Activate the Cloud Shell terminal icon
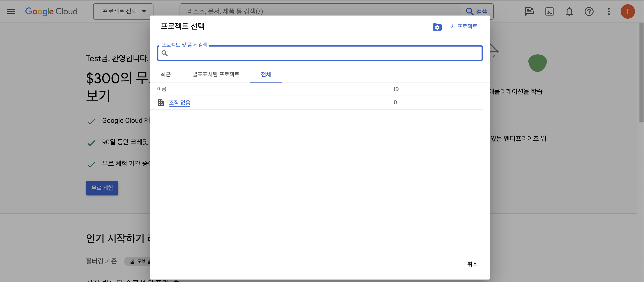The width and height of the screenshot is (644, 282). (549, 11)
